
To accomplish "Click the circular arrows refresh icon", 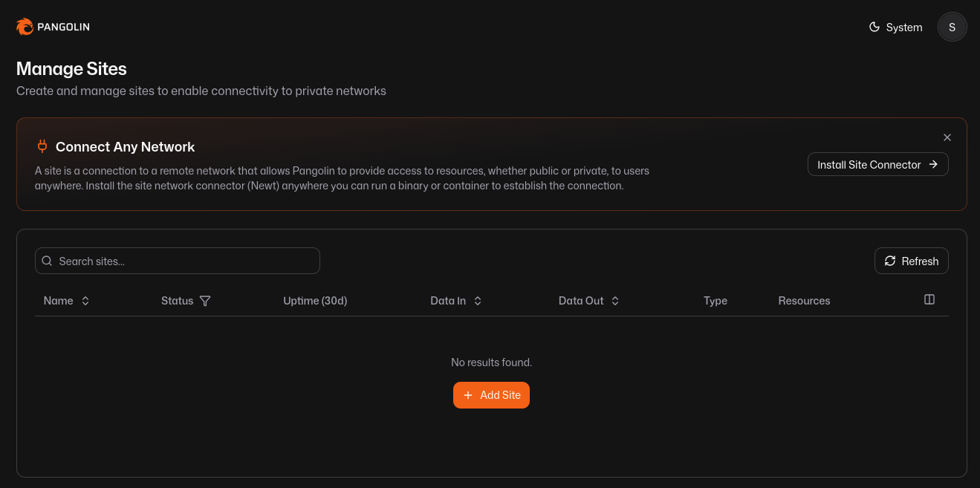I will tap(890, 261).
